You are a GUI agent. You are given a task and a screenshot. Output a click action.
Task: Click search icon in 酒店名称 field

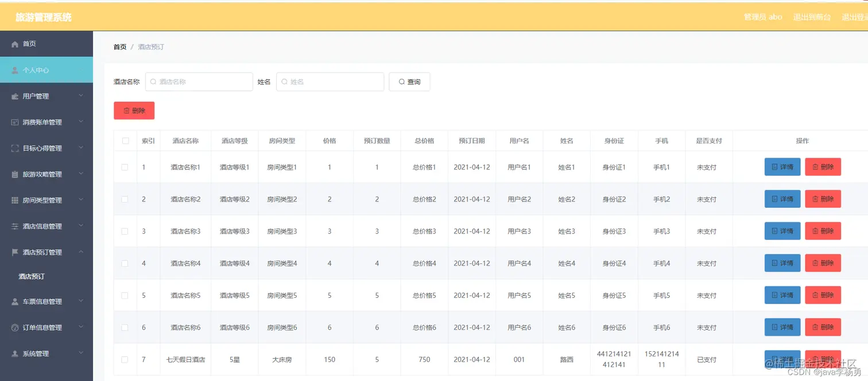pos(153,82)
